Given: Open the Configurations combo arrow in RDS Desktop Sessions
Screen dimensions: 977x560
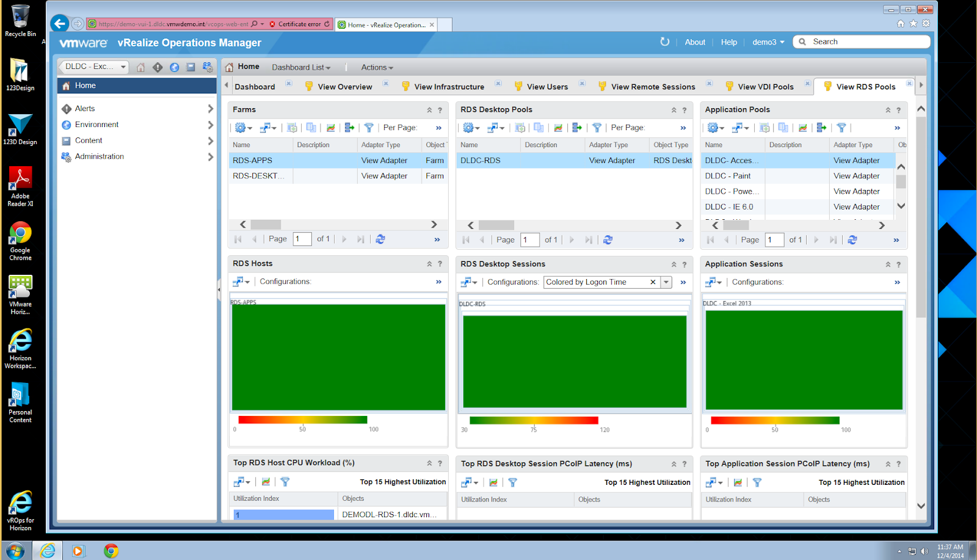Looking at the screenshot, I should coord(667,282).
